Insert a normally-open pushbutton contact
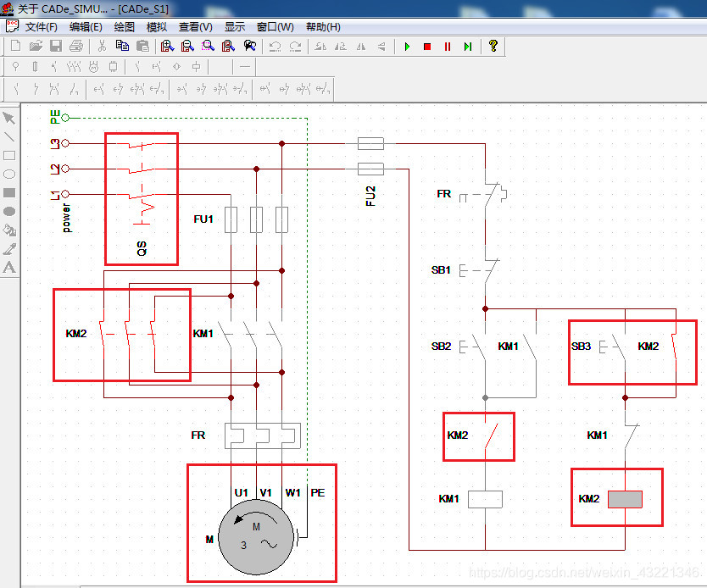 pos(98,89)
